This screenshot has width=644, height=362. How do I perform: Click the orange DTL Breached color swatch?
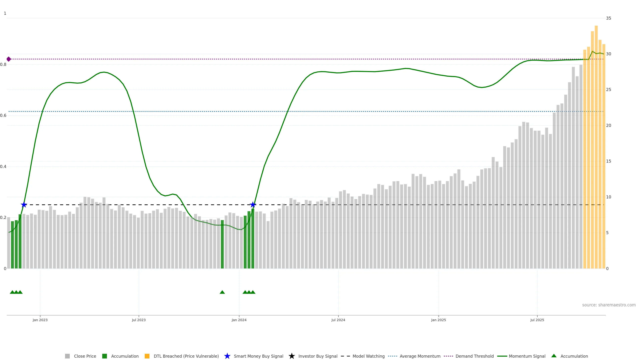point(147,356)
